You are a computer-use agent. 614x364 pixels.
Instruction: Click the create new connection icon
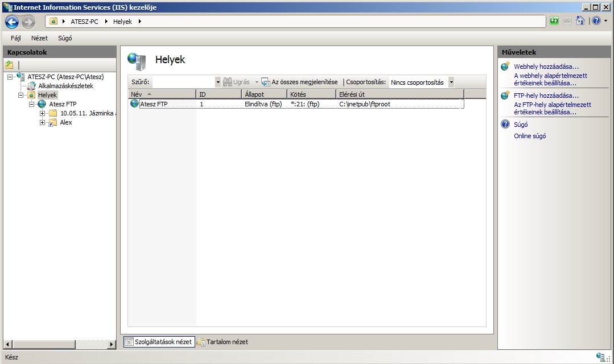pos(10,65)
